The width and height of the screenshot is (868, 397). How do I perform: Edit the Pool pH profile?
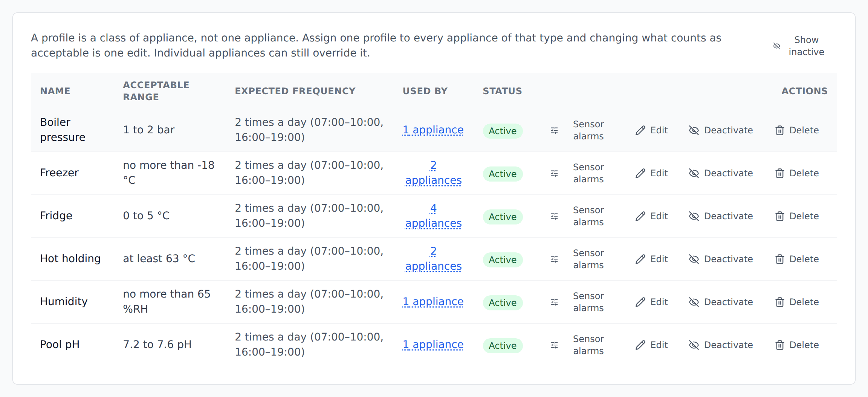tap(652, 345)
